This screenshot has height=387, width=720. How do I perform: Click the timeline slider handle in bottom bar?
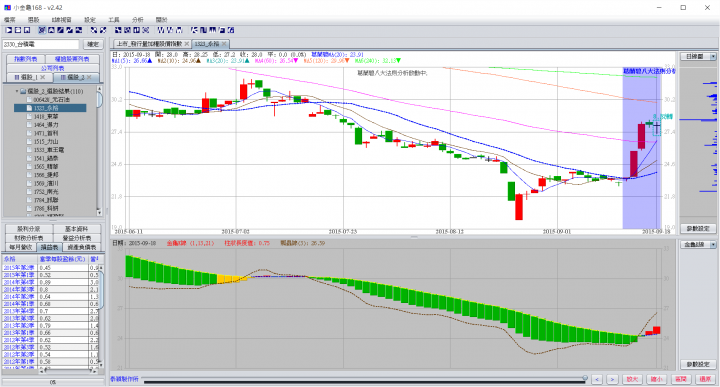pyautogui.click(x=585, y=378)
